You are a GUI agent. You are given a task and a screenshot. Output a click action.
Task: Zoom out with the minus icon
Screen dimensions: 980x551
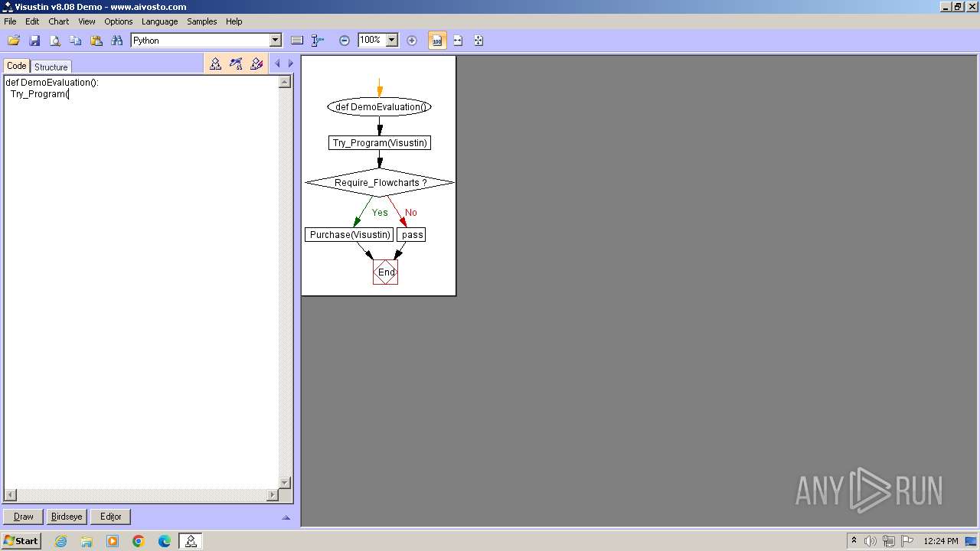345,41
